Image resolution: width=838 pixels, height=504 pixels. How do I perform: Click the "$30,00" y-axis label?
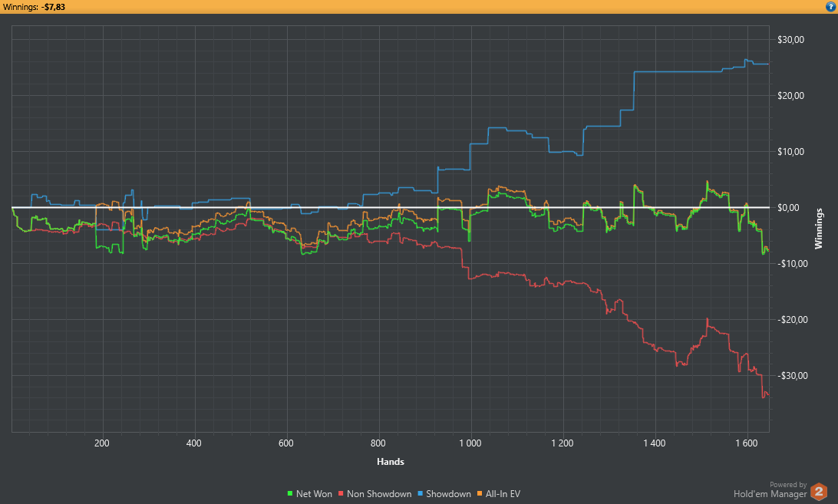click(790, 40)
